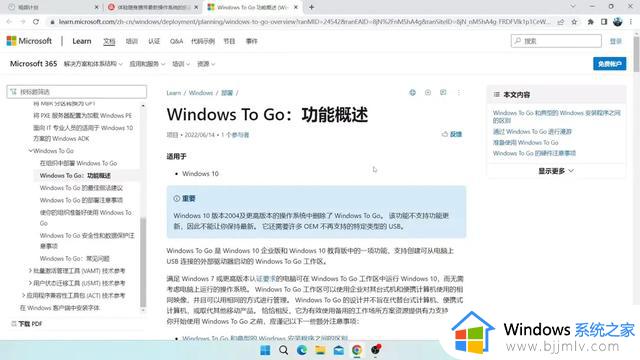Open 代码示例 in Learn navigation

tap(203, 41)
